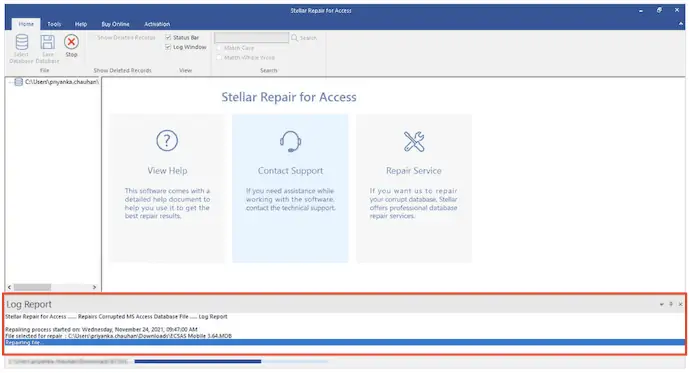Click the Select Database icon
The height and width of the screenshot is (373, 690).
click(x=22, y=43)
